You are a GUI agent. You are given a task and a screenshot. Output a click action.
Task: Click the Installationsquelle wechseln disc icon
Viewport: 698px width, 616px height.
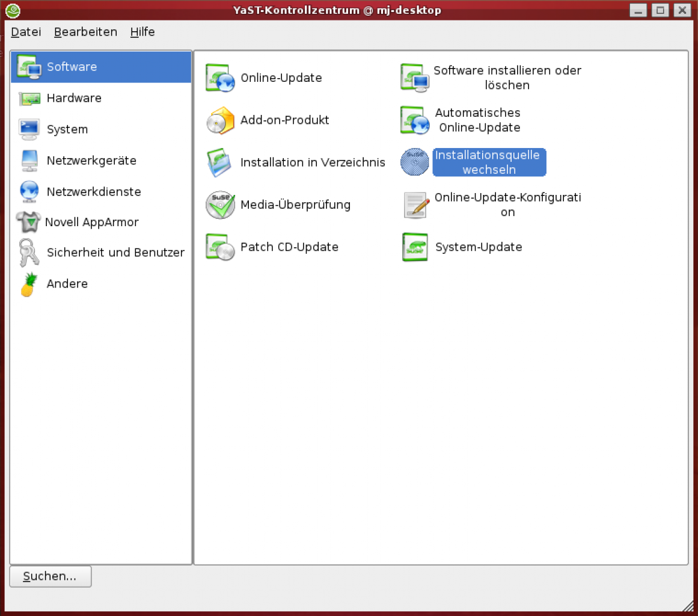pyautogui.click(x=414, y=162)
